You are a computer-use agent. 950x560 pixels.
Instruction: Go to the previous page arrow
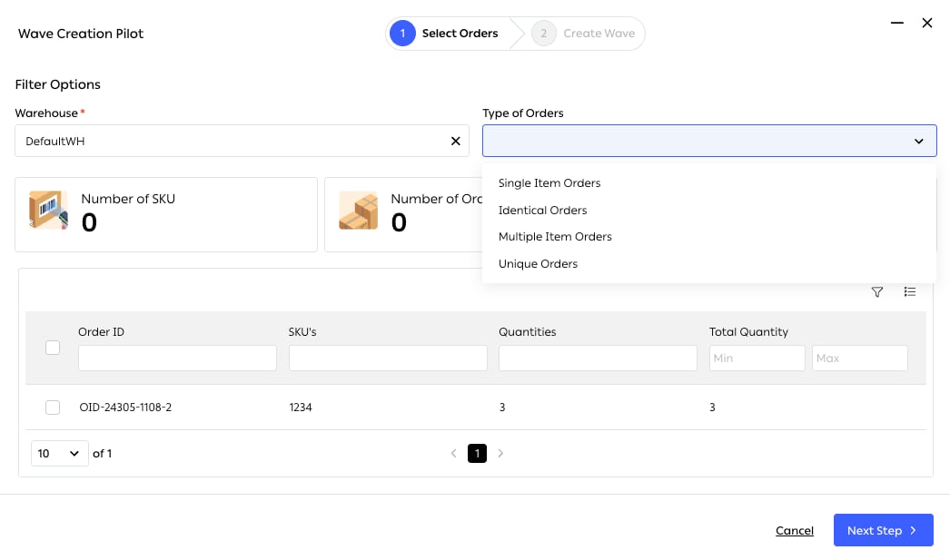click(x=453, y=454)
